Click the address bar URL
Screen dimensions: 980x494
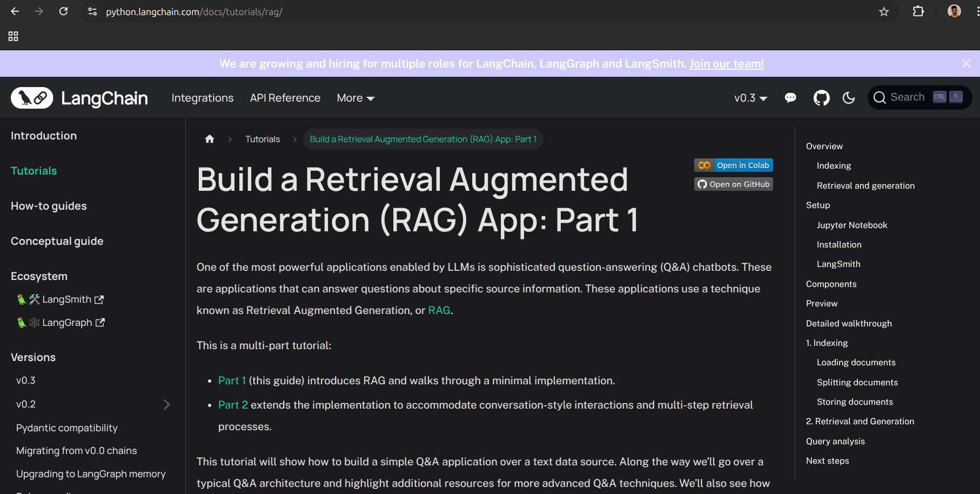pos(194,11)
